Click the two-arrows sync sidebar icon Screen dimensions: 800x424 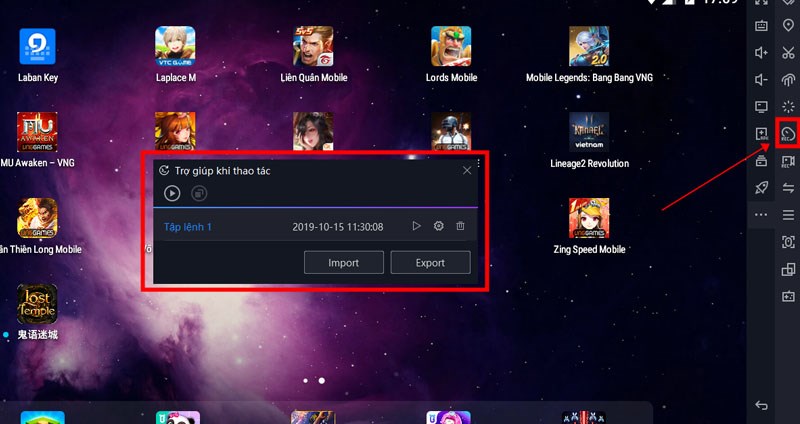[788, 188]
